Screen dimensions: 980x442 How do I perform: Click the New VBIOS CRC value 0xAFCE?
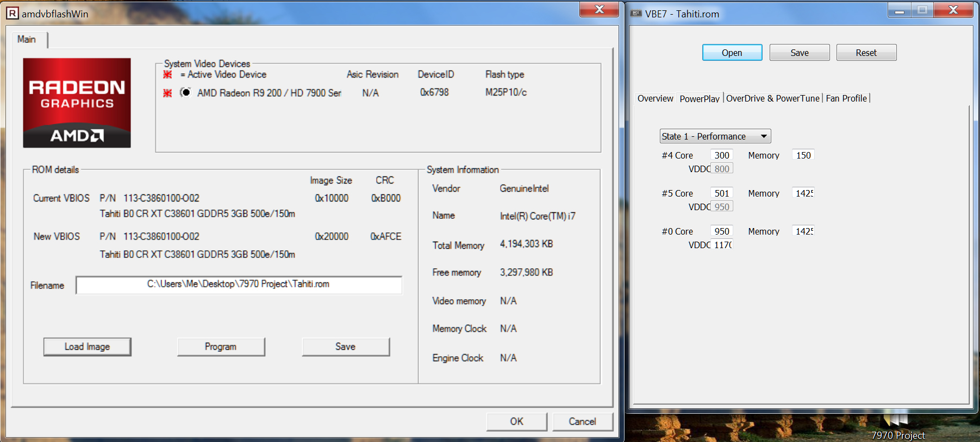tap(386, 236)
